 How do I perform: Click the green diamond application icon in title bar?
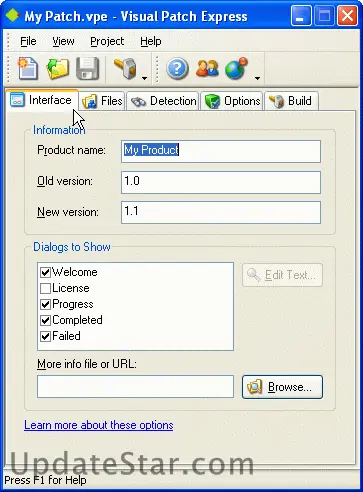coord(12,15)
